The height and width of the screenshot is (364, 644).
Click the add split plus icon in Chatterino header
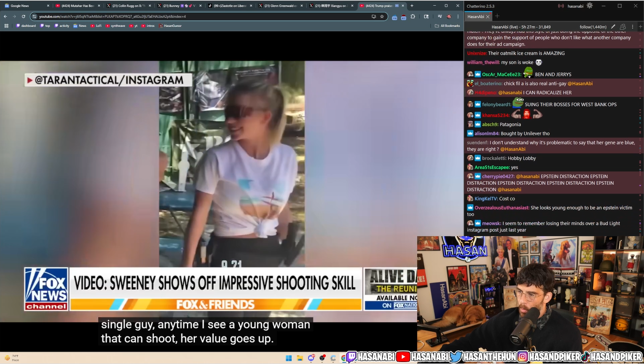[640, 27]
